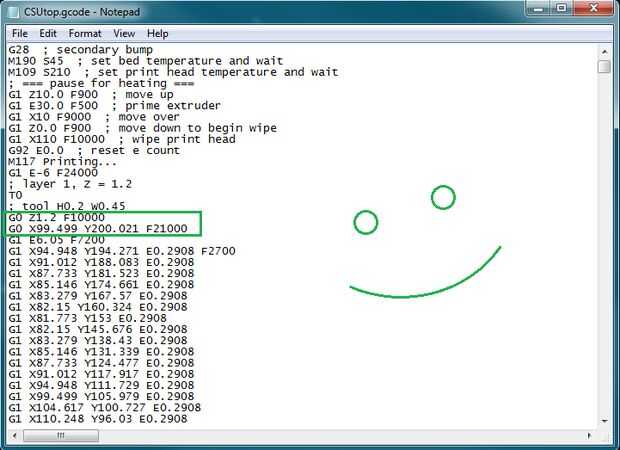This screenshot has width=620, height=450.
Task: Click the horizontal scrollbar thumb
Action: pyautogui.click(x=61, y=436)
